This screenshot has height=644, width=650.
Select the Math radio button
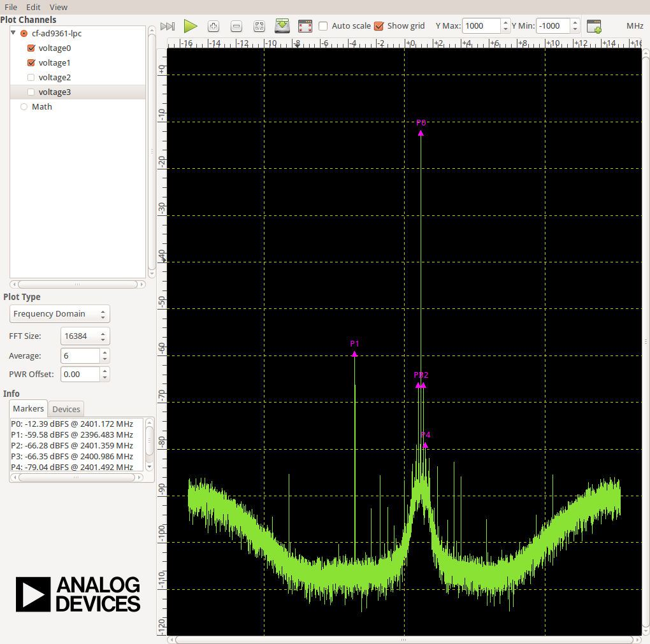(24, 106)
